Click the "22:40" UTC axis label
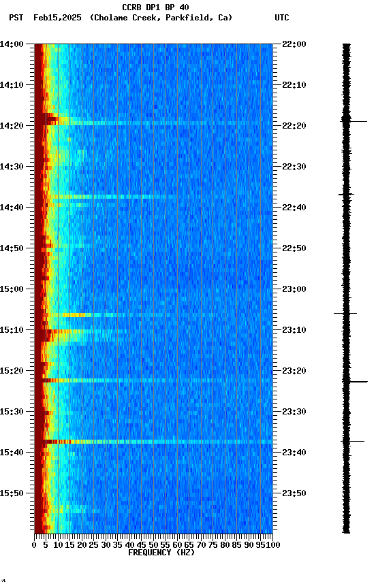Viewport: 376px width, 588px height. coord(294,208)
